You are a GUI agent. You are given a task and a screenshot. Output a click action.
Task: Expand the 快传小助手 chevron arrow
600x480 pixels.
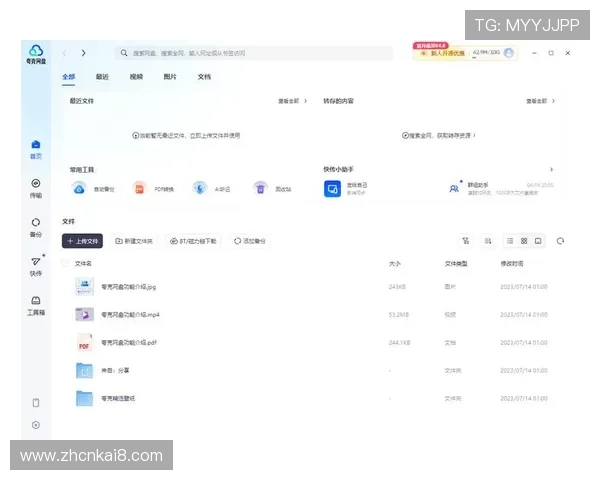click(551, 169)
